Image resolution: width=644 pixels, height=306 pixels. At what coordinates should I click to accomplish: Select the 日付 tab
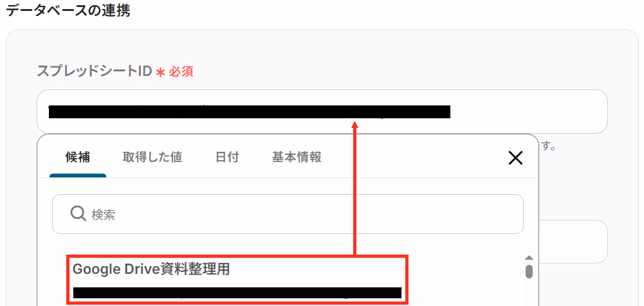pyautogui.click(x=227, y=157)
